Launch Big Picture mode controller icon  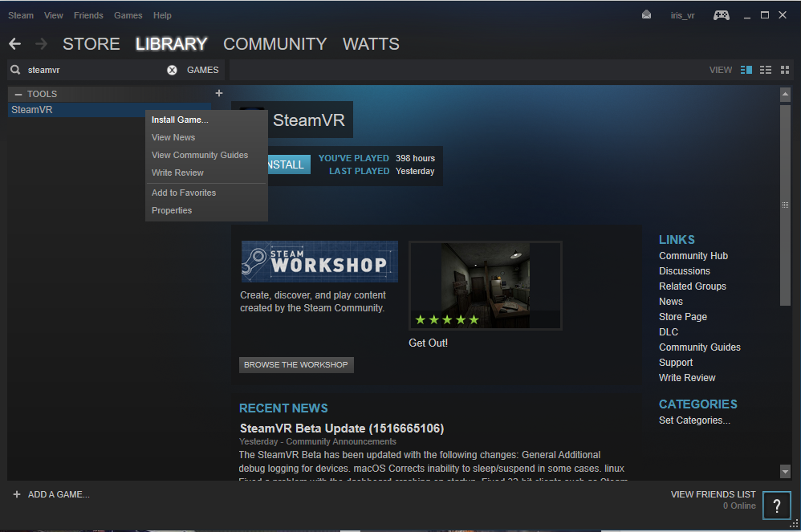[722, 14]
